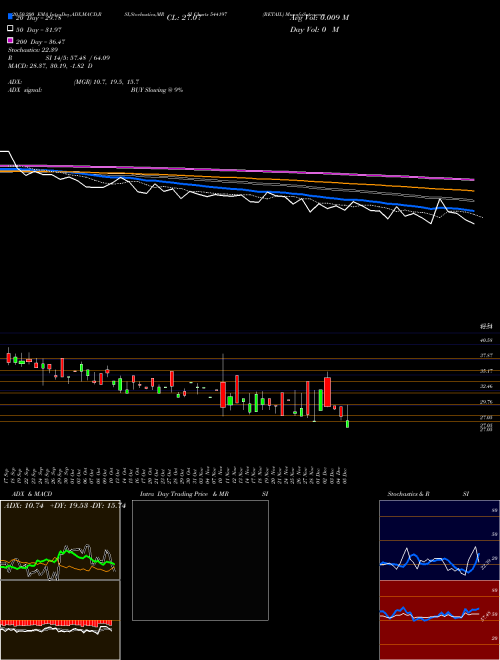Click the 32.46 price axis label
The height and width of the screenshot is (660, 500).
[x=486, y=386]
